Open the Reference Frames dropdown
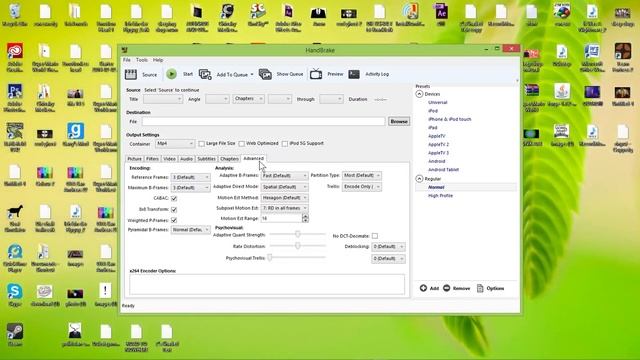The height and width of the screenshot is (360, 640). point(190,177)
